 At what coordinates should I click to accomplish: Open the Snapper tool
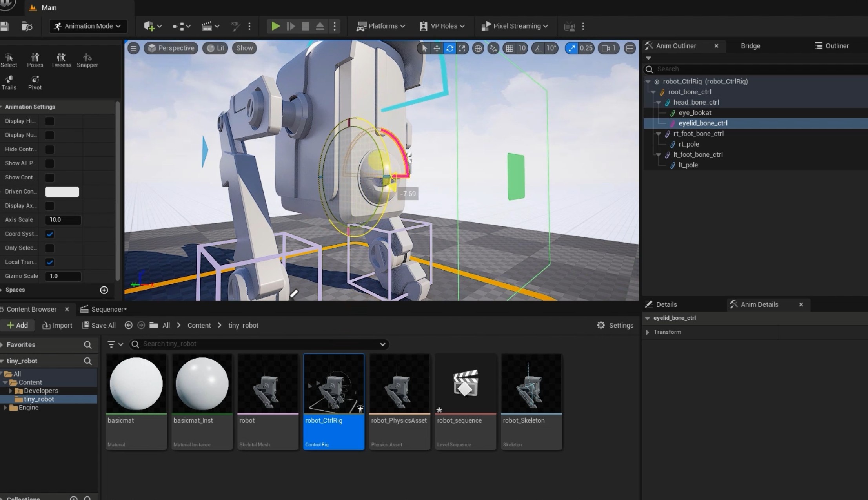tap(87, 60)
